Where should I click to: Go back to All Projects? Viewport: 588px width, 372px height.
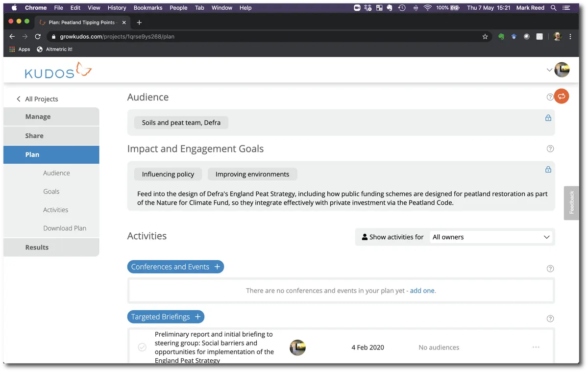pyautogui.click(x=37, y=99)
